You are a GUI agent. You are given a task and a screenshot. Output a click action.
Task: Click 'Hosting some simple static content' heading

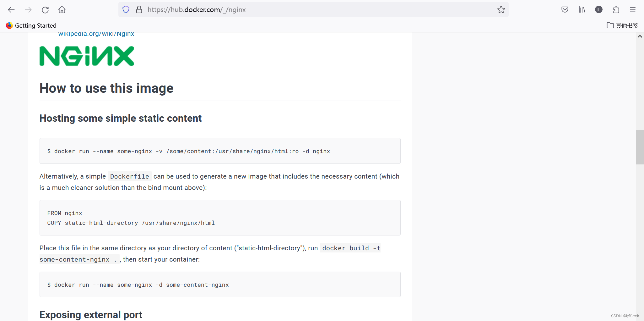pyautogui.click(x=121, y=118)
